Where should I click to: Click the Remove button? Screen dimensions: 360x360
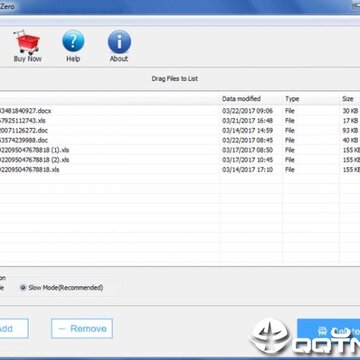pos(82,328)
